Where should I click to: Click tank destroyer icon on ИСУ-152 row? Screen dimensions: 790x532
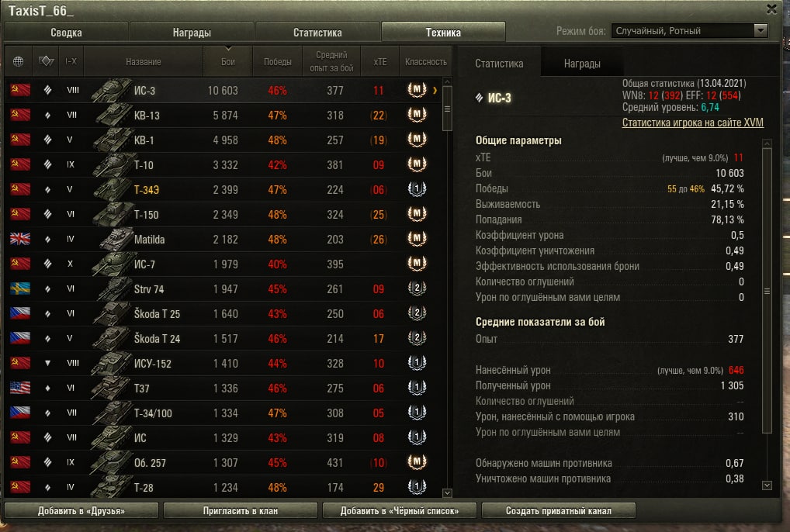(47, 363)
